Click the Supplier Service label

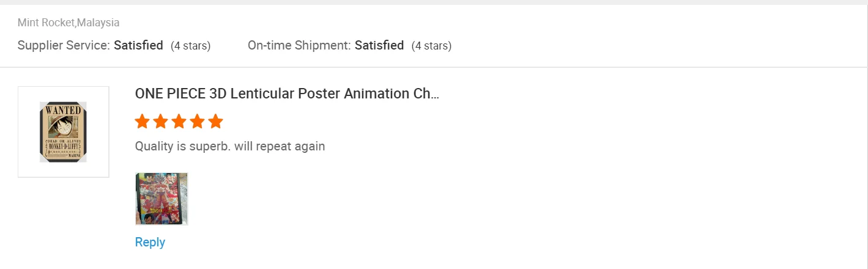[x=64, y=45]
